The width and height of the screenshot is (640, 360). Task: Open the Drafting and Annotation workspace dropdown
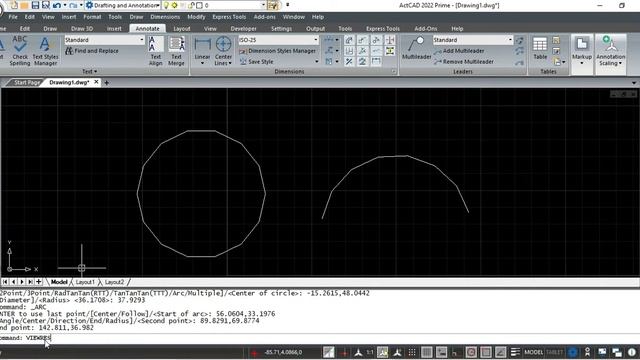tap(157, 5)
